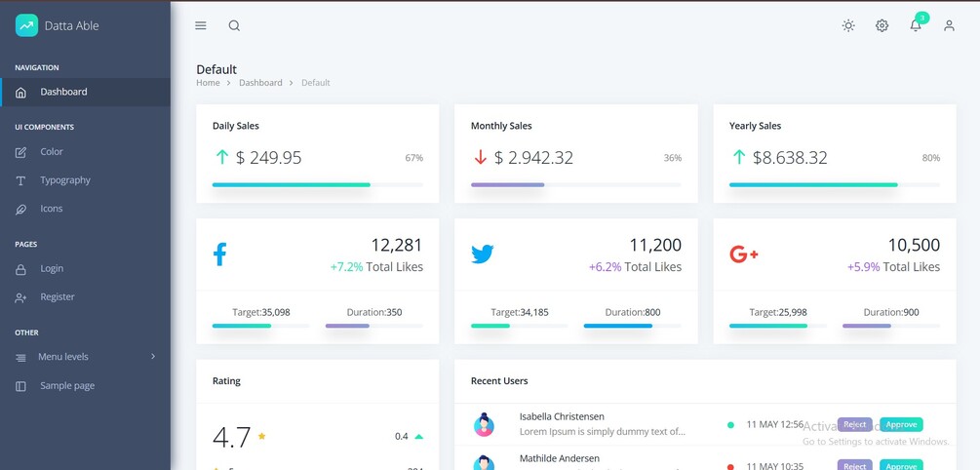Viewport: 980px width, 470px height.
Task: Click the Home breadcrumb link
Action: tap(208, 83)
